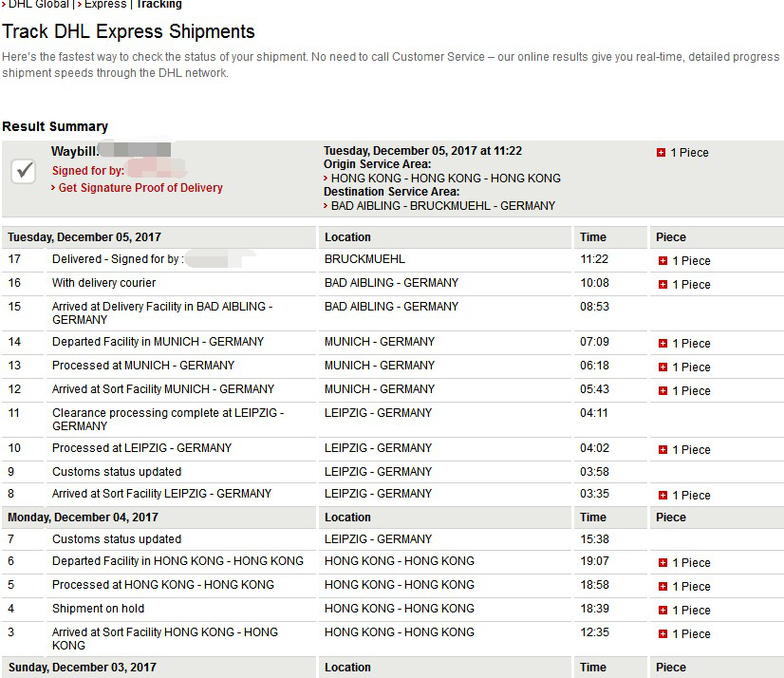Viewport: 784px width, 678px height.
Task: Expand piece icon for Arrived at Sort Facility MUNICH
Action: coord(663,391)
